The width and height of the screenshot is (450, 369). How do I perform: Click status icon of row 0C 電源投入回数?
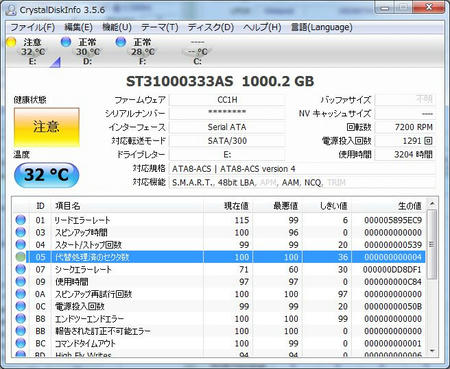click(21, 306)
